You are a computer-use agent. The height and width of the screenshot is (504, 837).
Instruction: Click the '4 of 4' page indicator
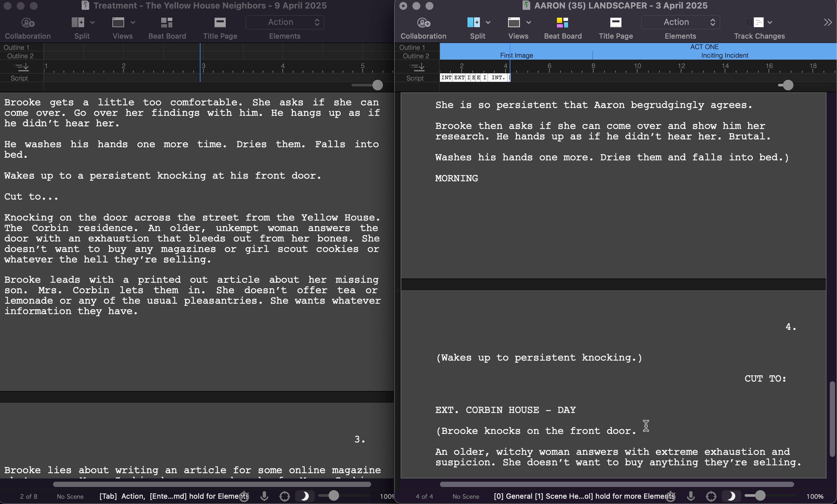(x=424, y=496)
